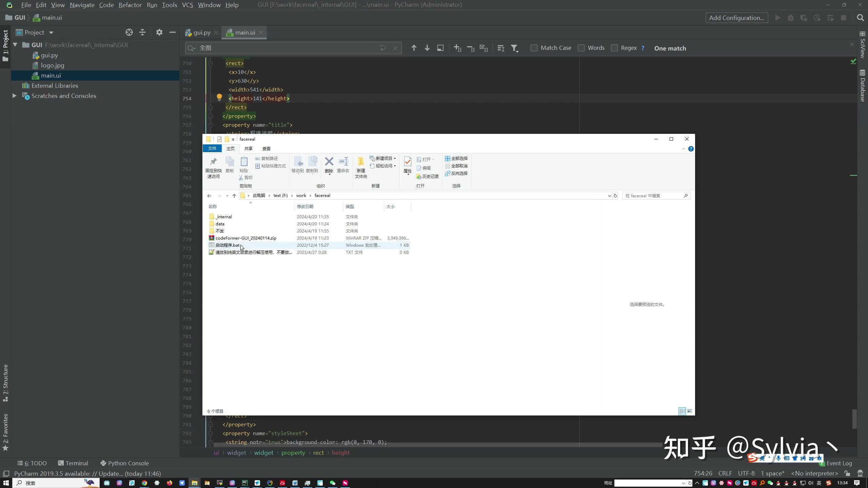
Task: Click Search Everywhere magnifier in PyCharm toolbar
Action: (860, 18)
